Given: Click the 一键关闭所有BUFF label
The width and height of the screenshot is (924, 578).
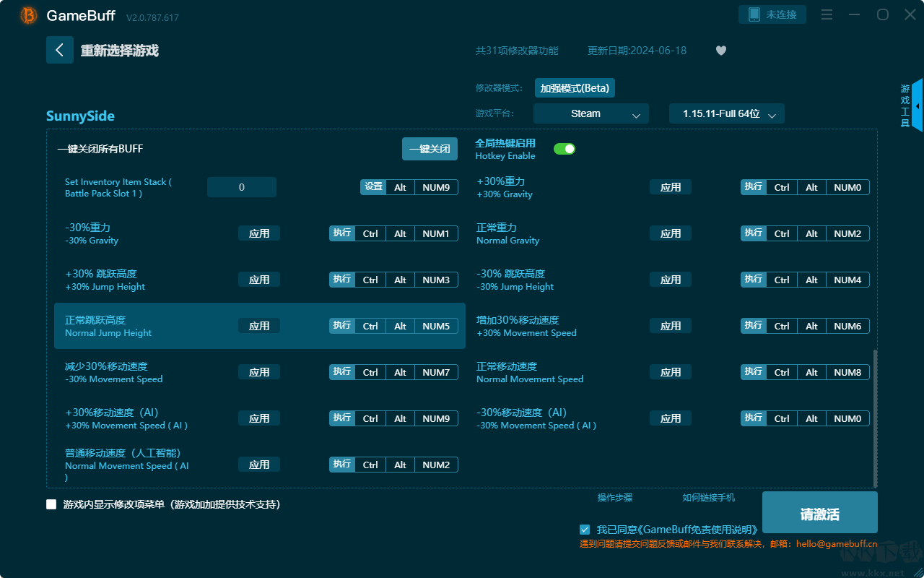Looking at the screenshot, I should (x=100, y=149).
